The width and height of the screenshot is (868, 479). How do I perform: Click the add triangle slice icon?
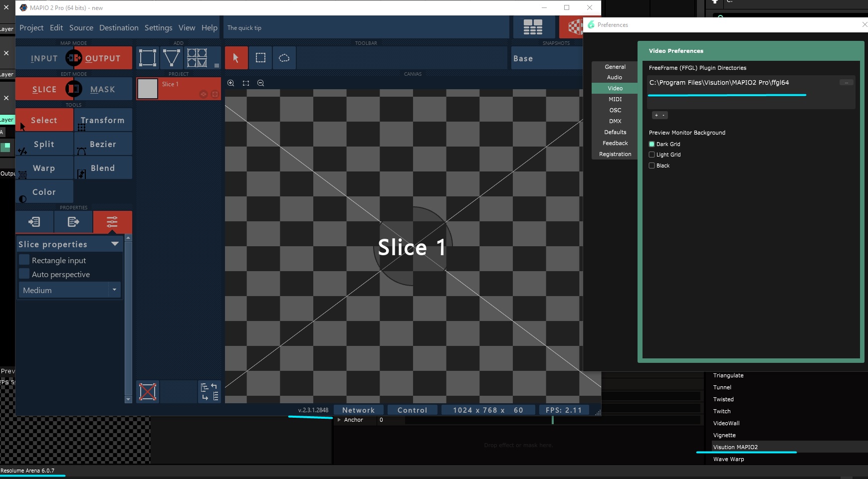[172, 58]
